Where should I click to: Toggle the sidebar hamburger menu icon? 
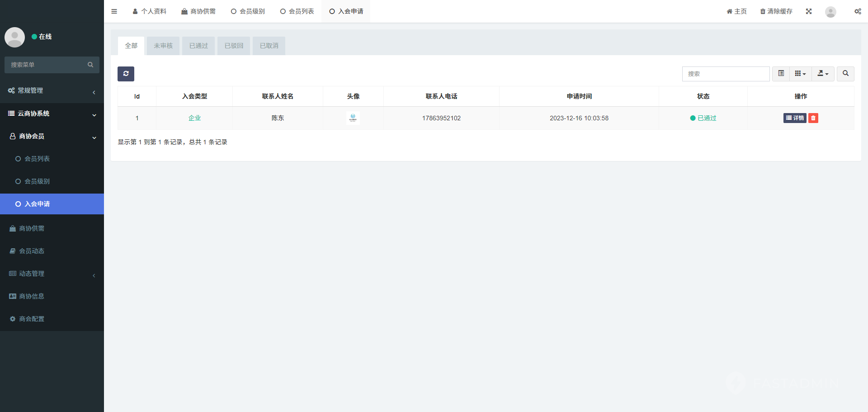point(114,11)
